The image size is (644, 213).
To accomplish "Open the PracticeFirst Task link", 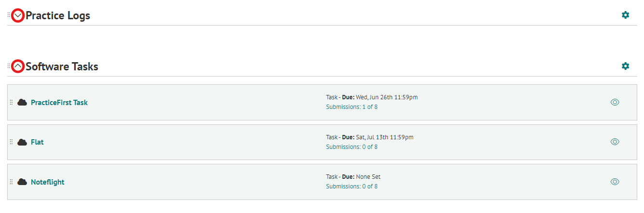I will pos(59,103).
